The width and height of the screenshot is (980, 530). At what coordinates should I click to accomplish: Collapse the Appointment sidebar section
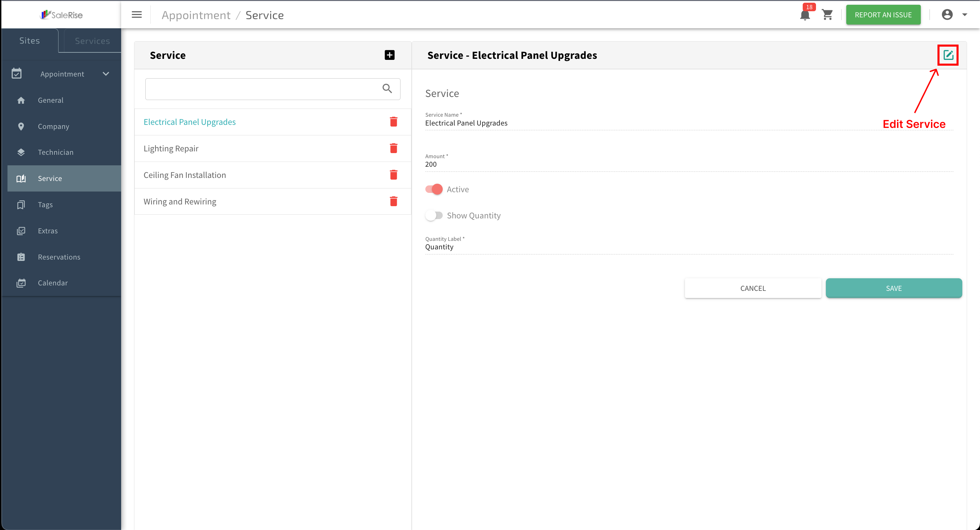106,74
